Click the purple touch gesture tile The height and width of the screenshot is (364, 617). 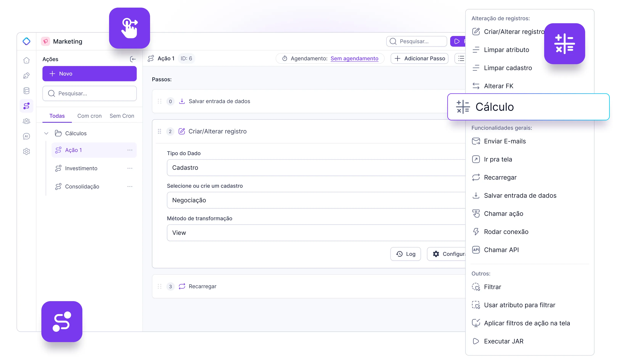click(129, 28)
